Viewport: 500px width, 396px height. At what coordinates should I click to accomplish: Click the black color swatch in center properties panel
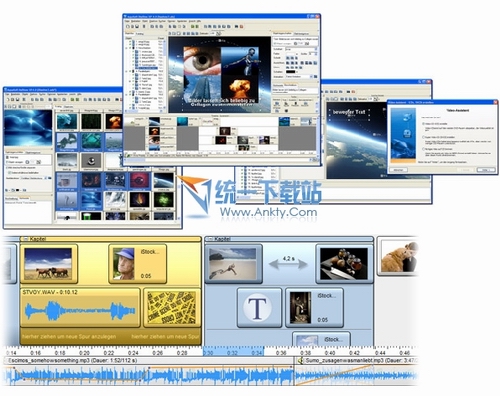(x=290, y=72)
